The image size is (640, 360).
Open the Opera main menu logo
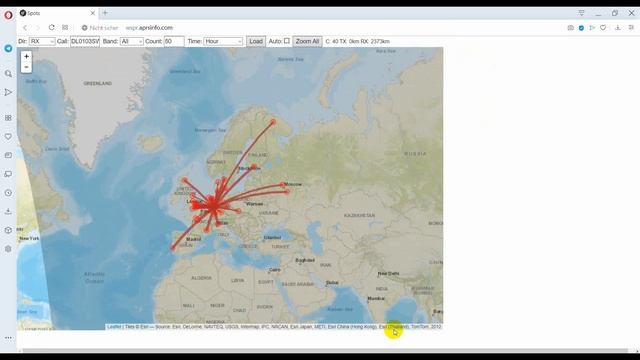[8, 16]
